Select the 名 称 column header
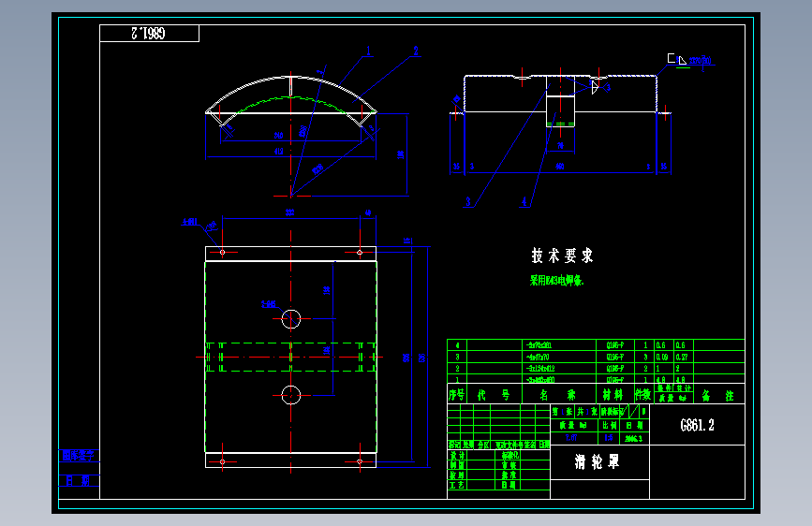 pos(558,395)
